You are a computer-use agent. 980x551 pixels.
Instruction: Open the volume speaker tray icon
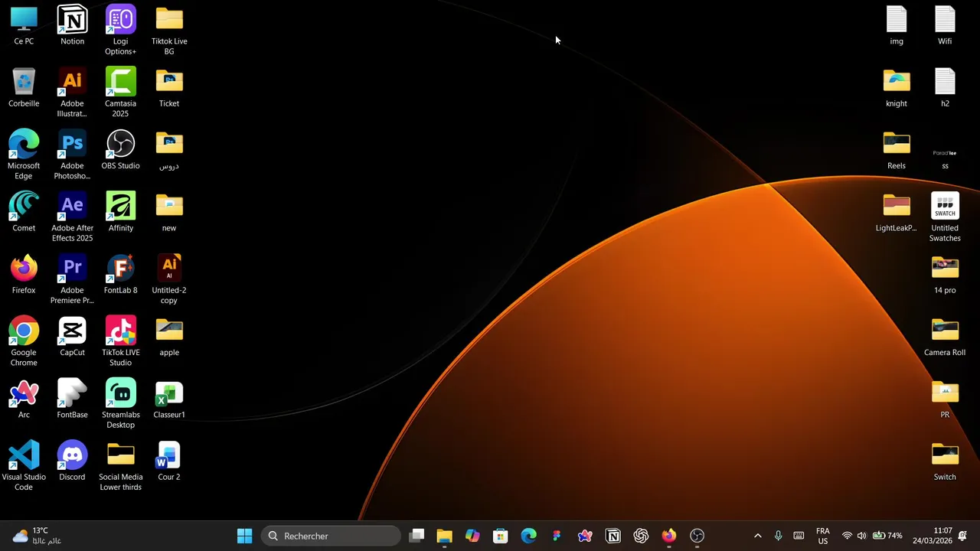861,536
